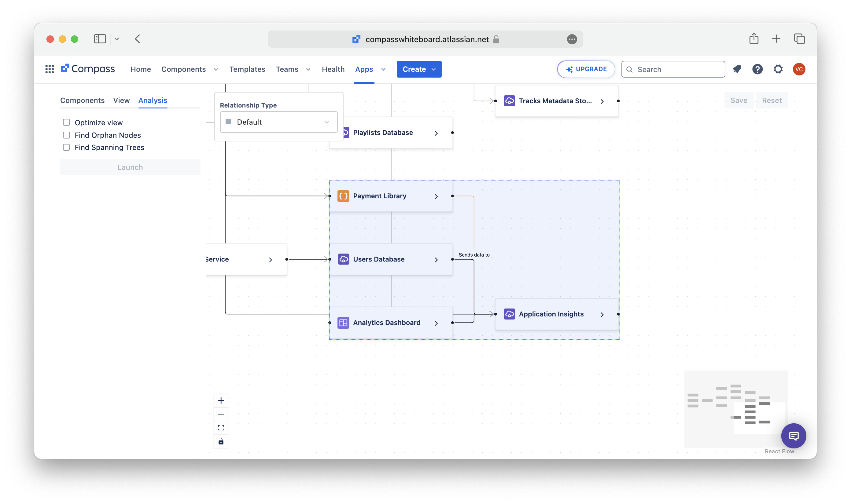Image resolution: width=851 pixels, height=504 pixels.
Task: Expand the Application Insights node chevron
Action: [x=602, y=315]
